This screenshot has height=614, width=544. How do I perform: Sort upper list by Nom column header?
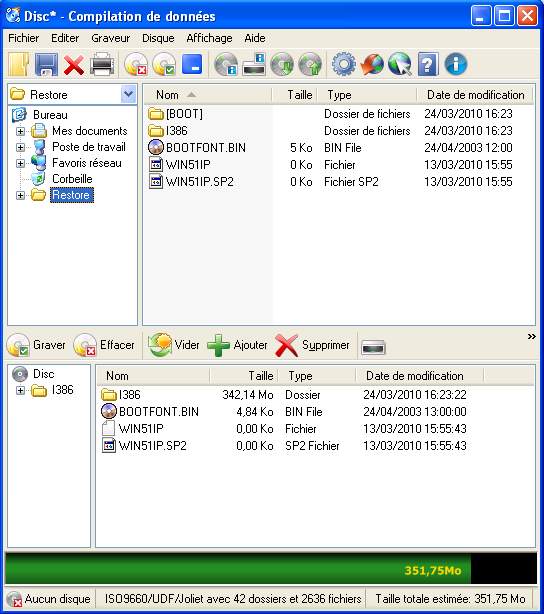[208, 95]
